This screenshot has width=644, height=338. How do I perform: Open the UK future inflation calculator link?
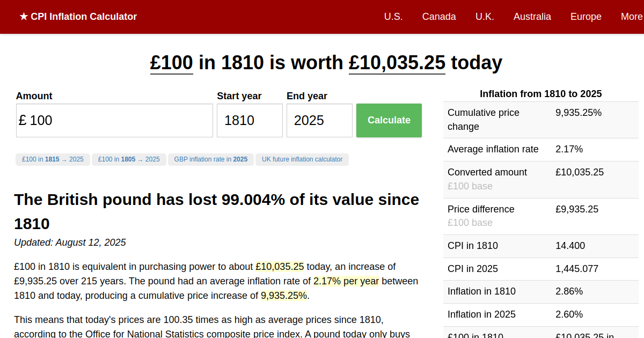pyautogui.click(x=302, y=159)
